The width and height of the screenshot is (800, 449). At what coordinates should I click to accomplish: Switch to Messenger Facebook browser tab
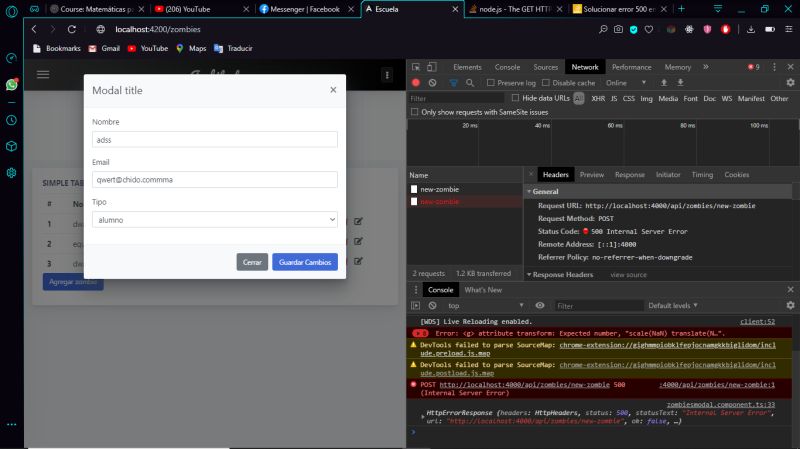point(305,9)
